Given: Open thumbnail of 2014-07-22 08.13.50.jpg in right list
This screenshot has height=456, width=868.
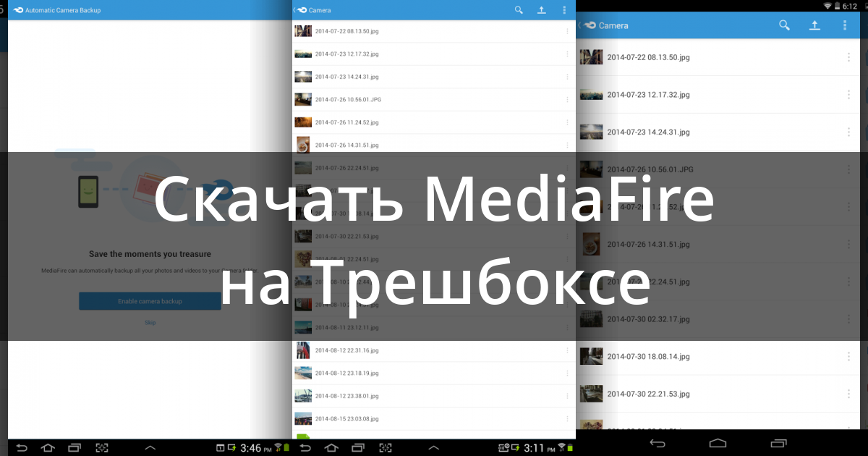Looking at the screenshot, I should [591, 57].
